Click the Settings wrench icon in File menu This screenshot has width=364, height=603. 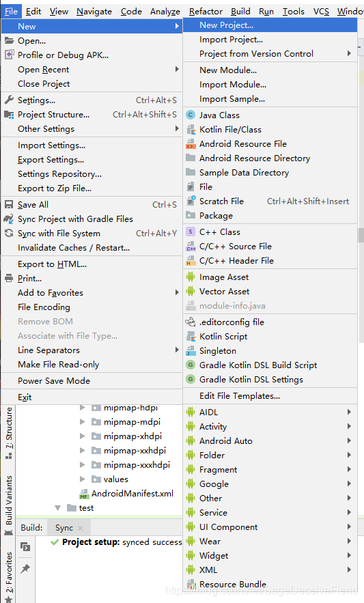9,100
